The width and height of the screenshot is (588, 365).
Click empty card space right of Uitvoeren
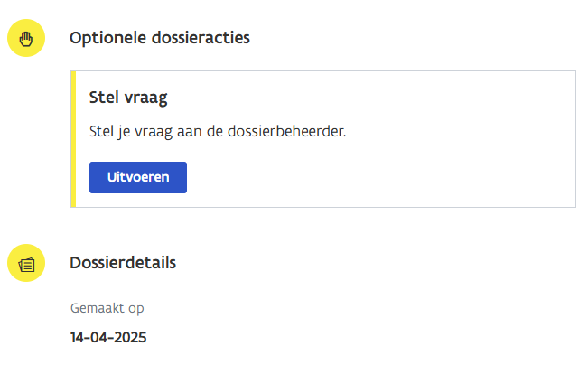coord(379,177)
